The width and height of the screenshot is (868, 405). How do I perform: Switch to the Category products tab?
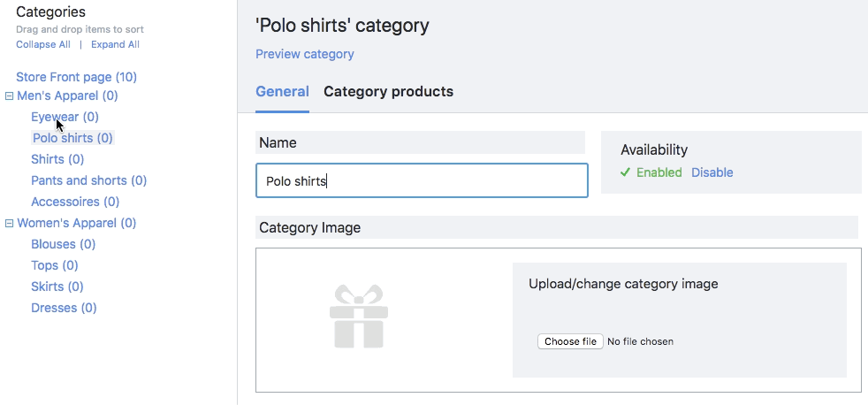388,92
